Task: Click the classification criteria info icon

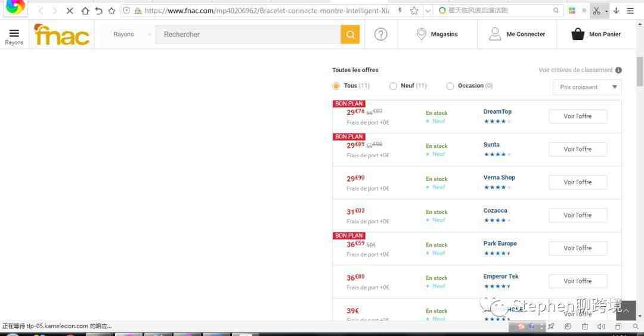Action: (x=618, y=70)
